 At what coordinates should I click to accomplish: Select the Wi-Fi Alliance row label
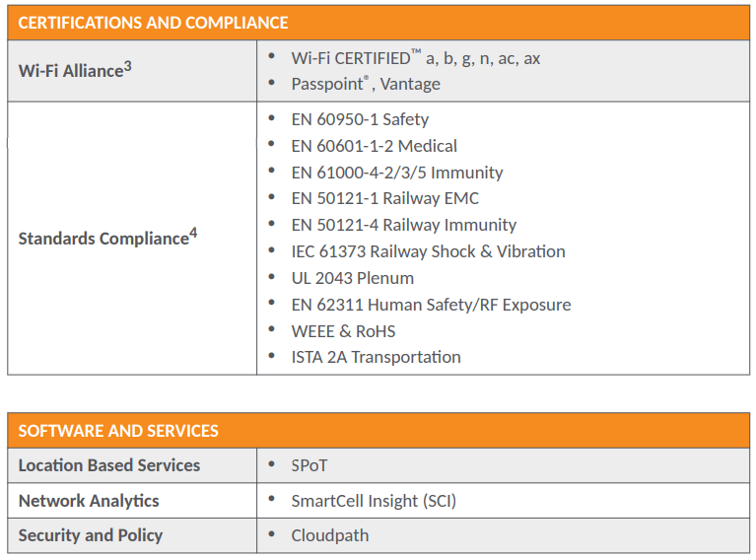click(x=71, y=71)
